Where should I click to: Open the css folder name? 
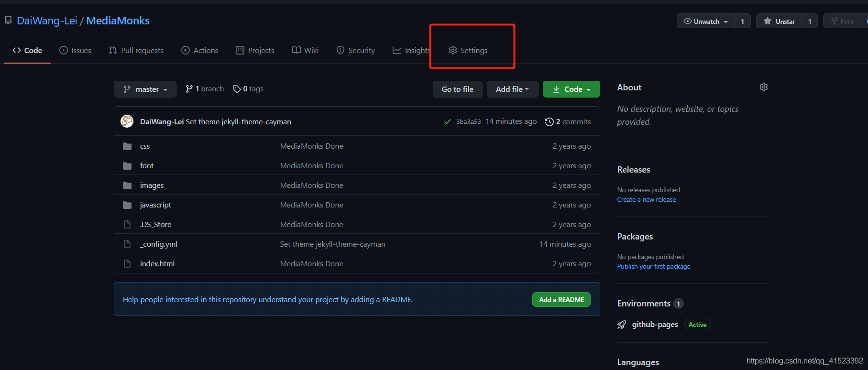145,146
